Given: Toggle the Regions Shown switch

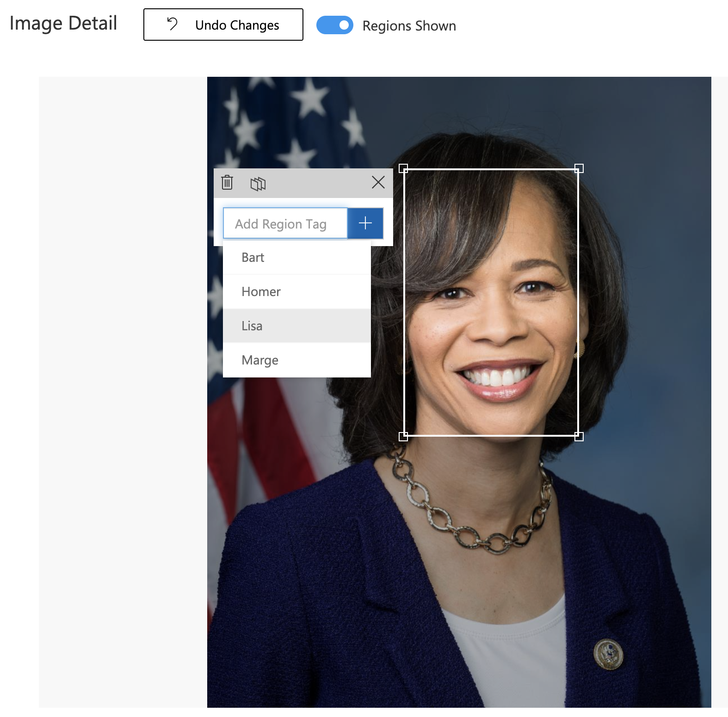Looking at the screenshot, I should 335,25.
